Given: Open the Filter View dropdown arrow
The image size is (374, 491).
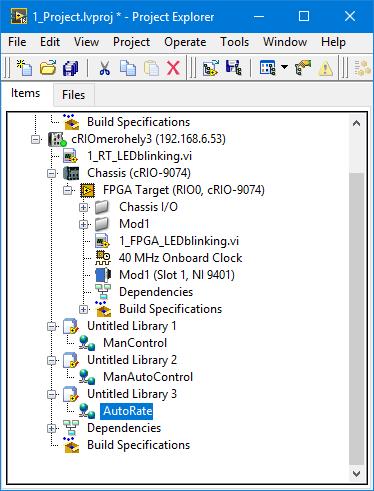Looking at the screenshot, I should click(284, 67).
